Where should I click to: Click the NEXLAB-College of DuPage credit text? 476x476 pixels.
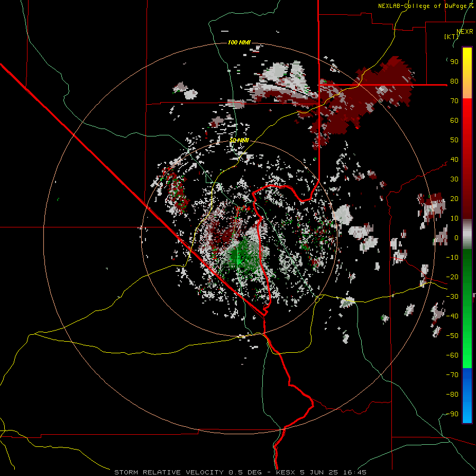[x=426, y=6]
